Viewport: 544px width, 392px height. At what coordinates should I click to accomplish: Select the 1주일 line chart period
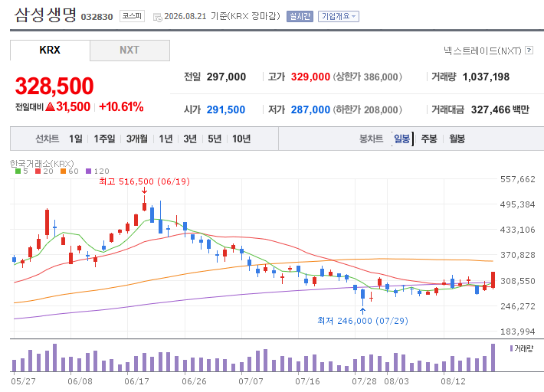(104, 139)
